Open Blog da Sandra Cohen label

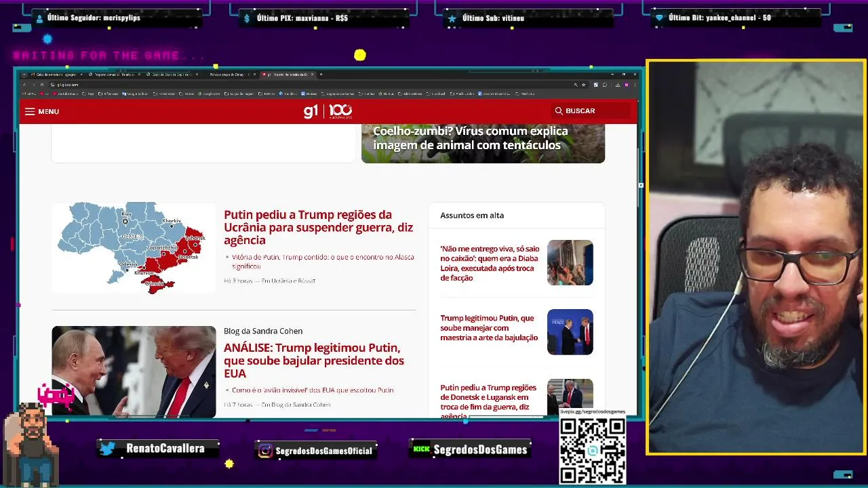pyautogui.click(x=263, y=331)
